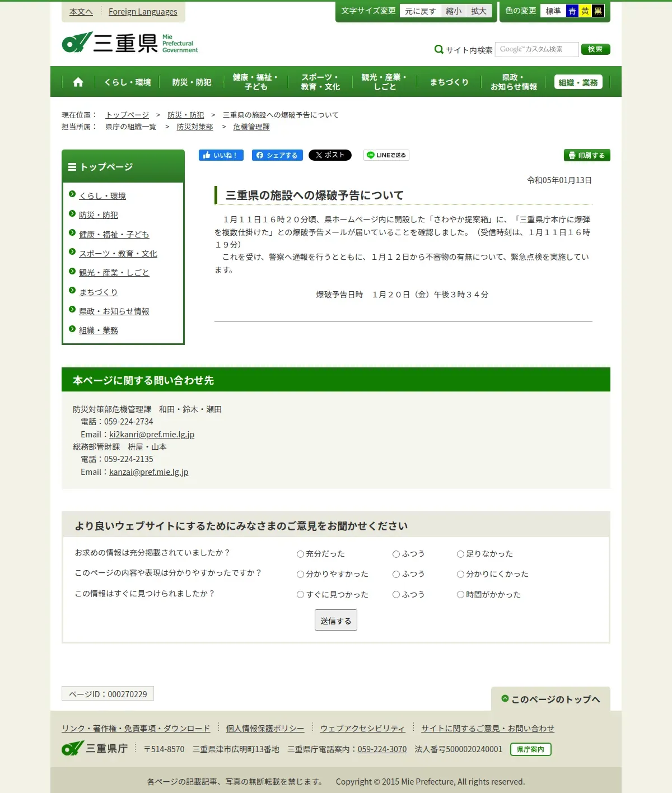Click the 県庁案内 button in footer
Screen dimensions: 672x793
point(530,749)
